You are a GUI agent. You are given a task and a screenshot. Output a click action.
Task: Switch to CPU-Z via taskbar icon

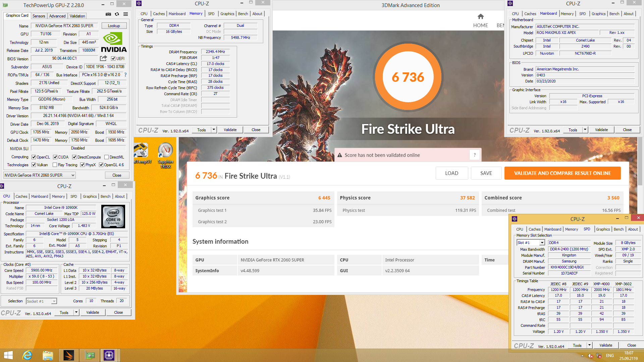(x=109, y=355)
